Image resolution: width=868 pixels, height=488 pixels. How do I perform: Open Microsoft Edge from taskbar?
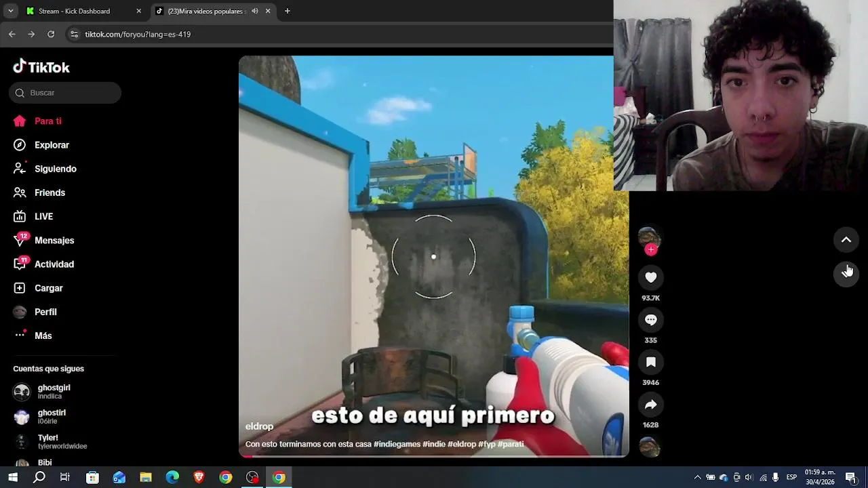tap(172, 477)
